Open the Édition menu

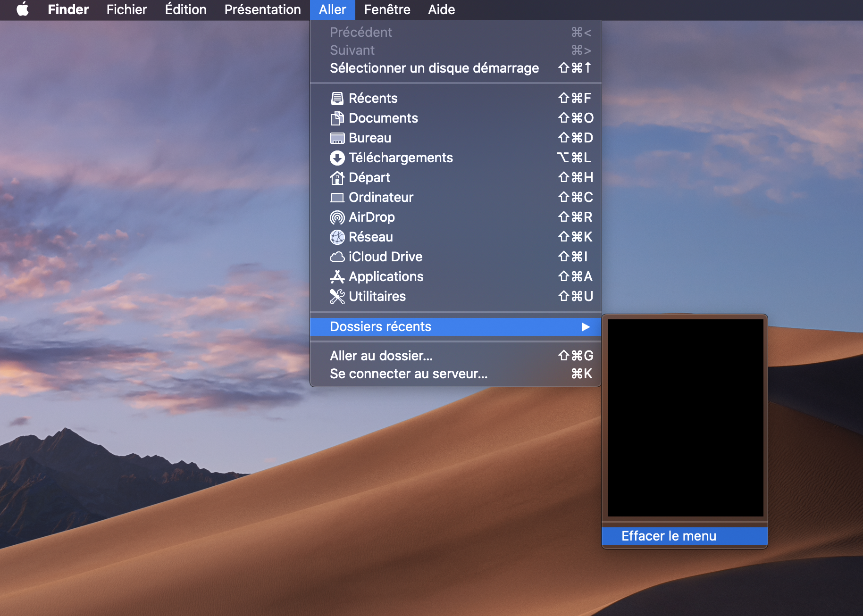[185, 9]
